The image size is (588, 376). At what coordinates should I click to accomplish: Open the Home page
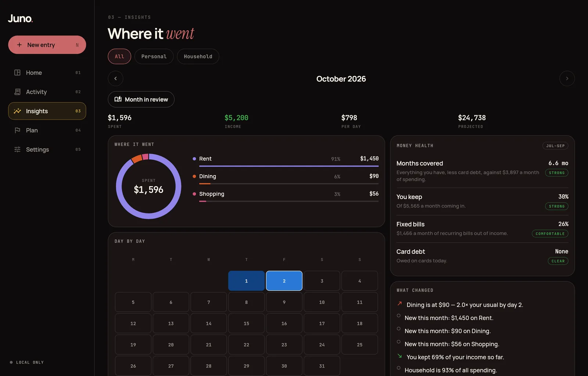coord(47,72)
